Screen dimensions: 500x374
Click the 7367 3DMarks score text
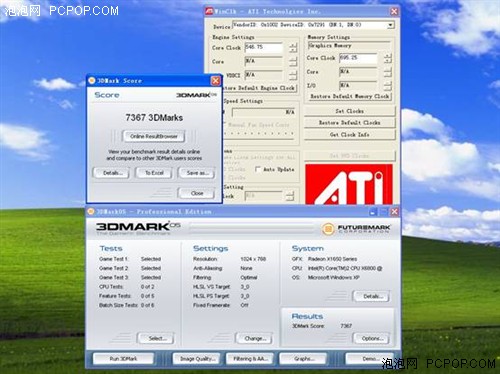point(154,118)
